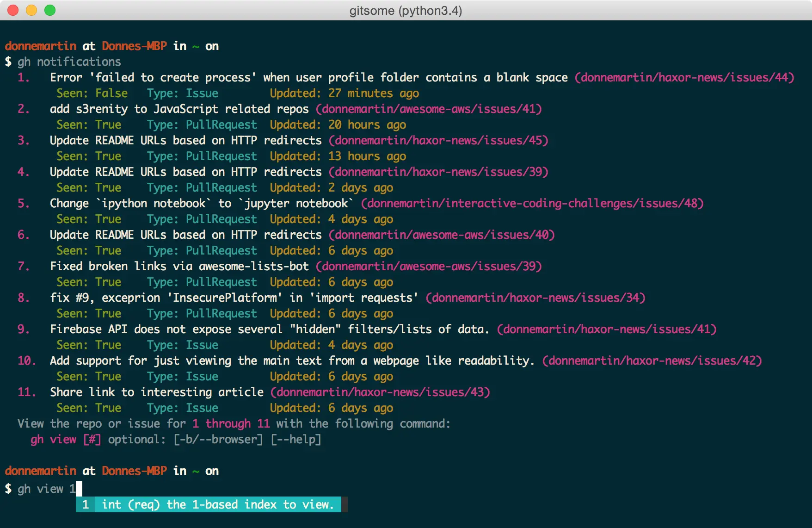Click the 'gh view 1' command input

pos(47,489)
